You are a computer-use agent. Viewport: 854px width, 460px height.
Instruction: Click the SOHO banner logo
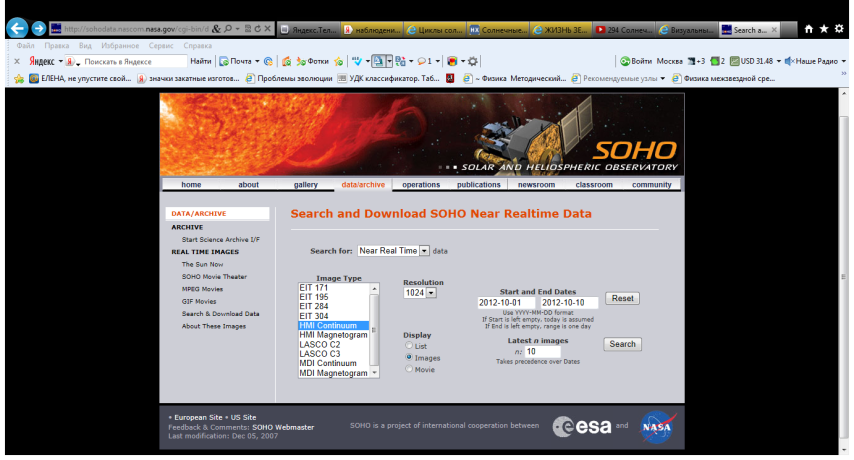(x=635, y=151)
